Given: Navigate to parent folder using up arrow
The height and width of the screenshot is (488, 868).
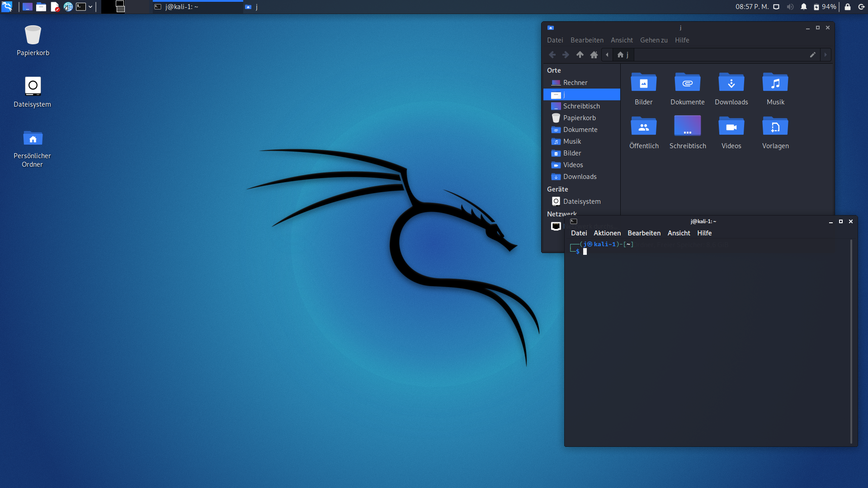Looking at the screenshot, I should (580, 55).
